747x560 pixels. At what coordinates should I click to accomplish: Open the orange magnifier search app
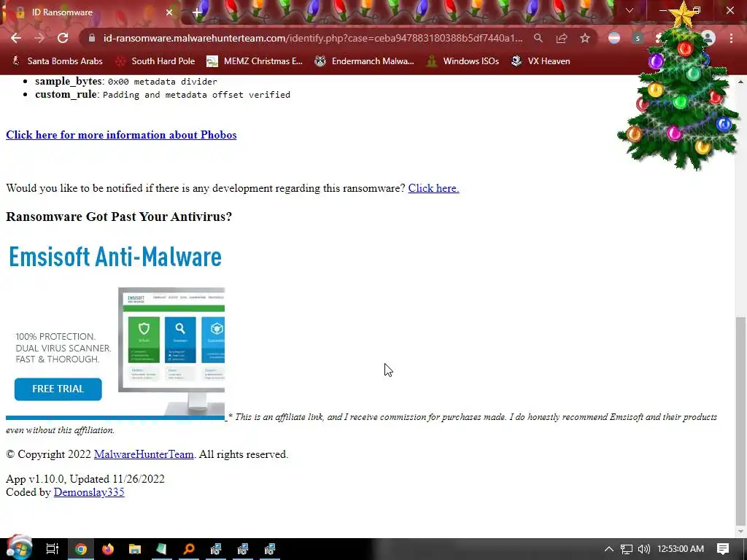[x=189, y=549]
